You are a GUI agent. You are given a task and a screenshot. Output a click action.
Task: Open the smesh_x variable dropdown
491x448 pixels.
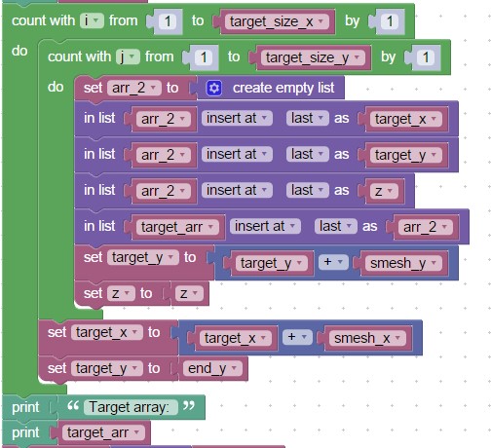pos(367,338)
